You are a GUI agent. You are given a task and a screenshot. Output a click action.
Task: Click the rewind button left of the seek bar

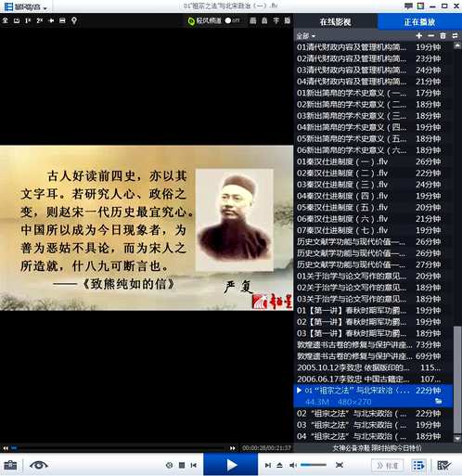pyautogui.click(x=6, y=448)
